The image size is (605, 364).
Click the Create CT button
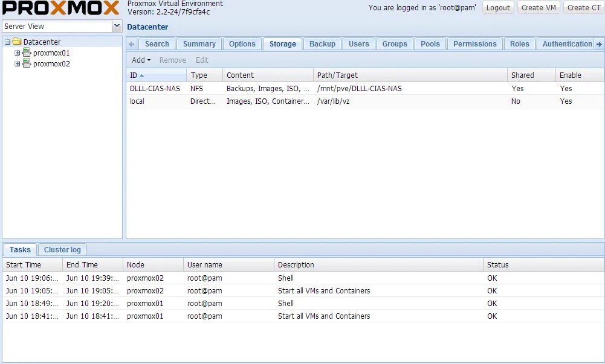584,8
